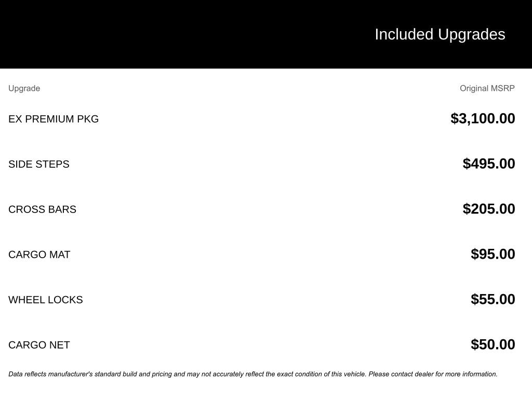Select the CROSS BARS upgrade label
The image size is (532, 399).
(x=42, y=209)
